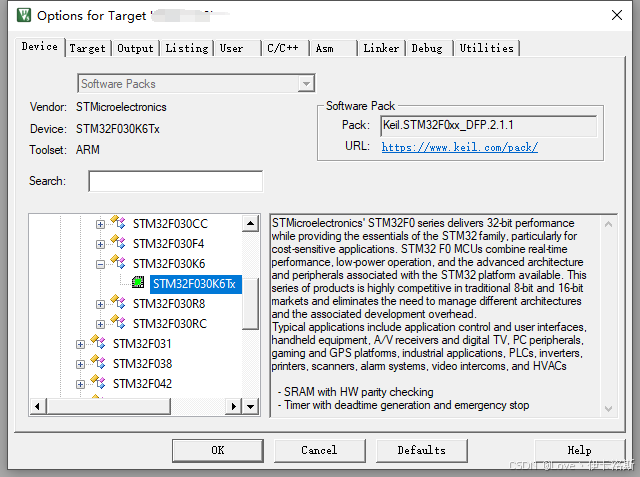Click device tree vertical scrollbar thumb
Viewport: 640px width, 477px height.
coord(251,304)
